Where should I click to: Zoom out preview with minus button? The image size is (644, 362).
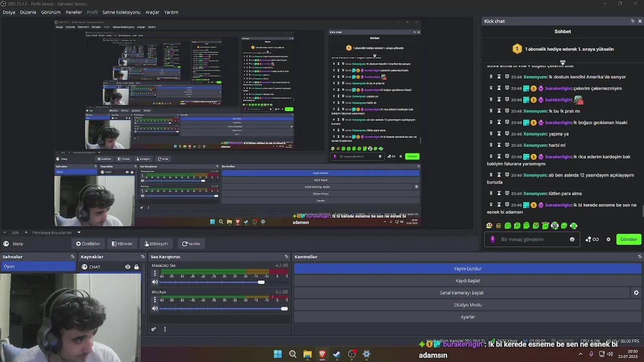5,232
